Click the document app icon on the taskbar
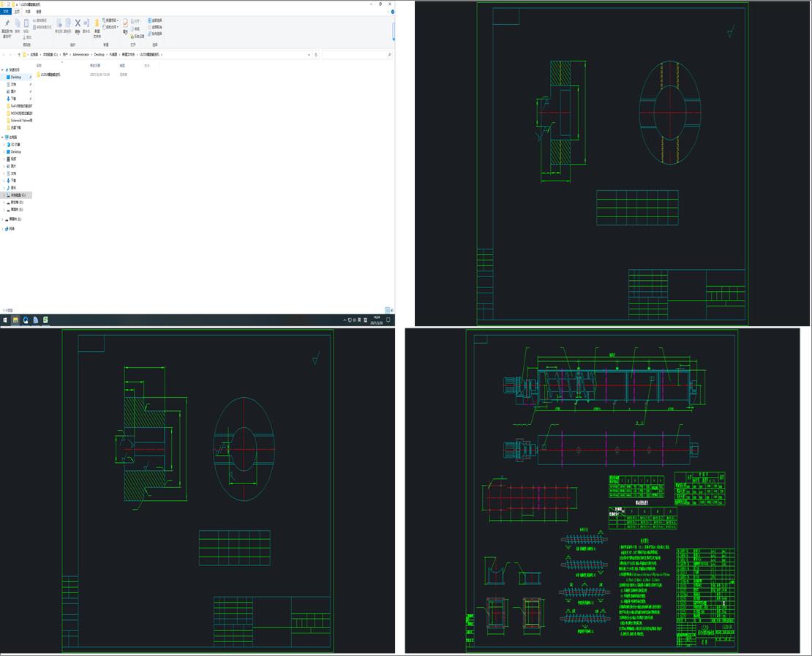812x656 pixels. pos(36,320)
